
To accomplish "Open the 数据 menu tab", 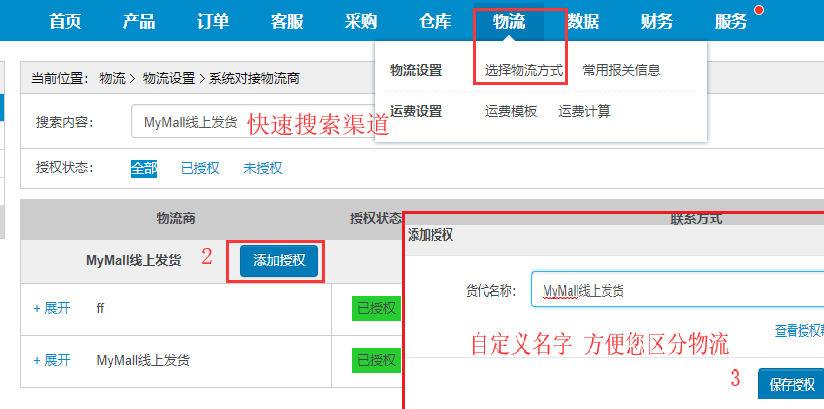I will (583, 22).
